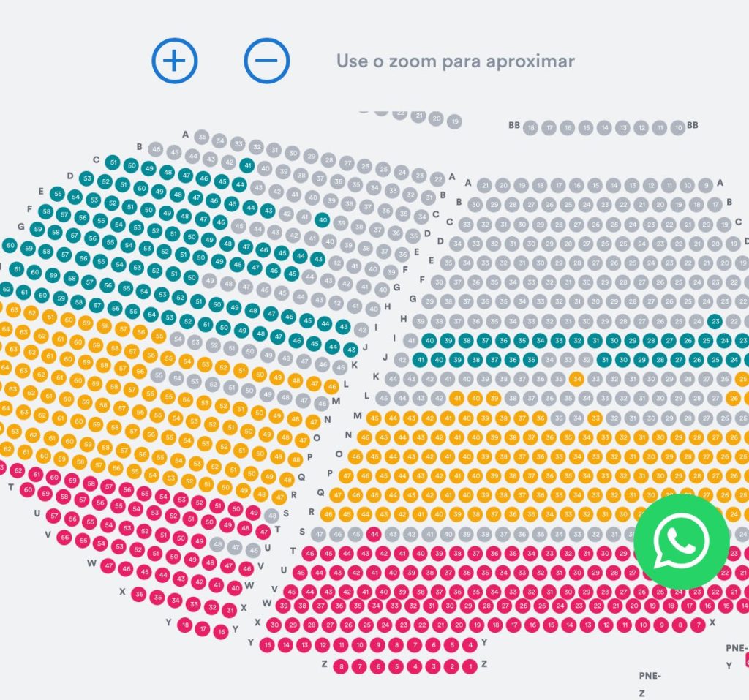The height and width of the screenshot is (700, 749).
Task: Choose pink seat 4 in row Y
Action: (470, 645)
